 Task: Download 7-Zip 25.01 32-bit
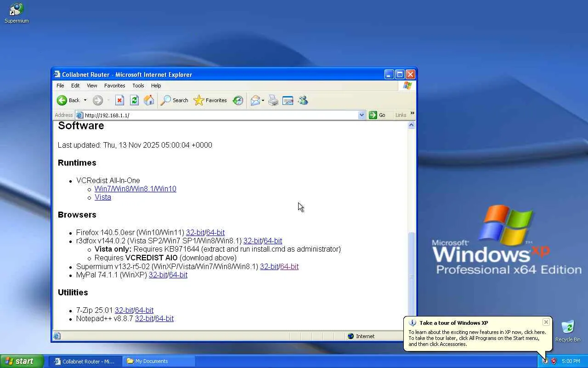click(124, 310)
